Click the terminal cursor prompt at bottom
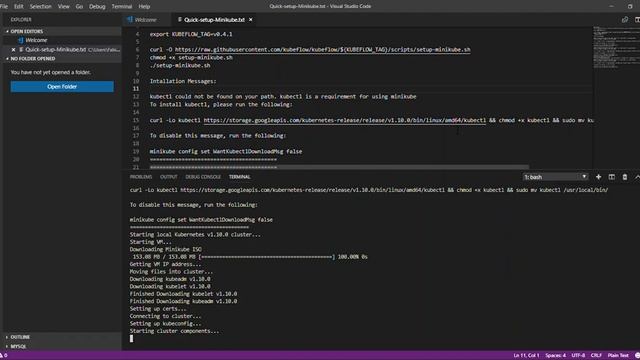The width and height of the screenshot is (640, 360). tap(131, 338)
